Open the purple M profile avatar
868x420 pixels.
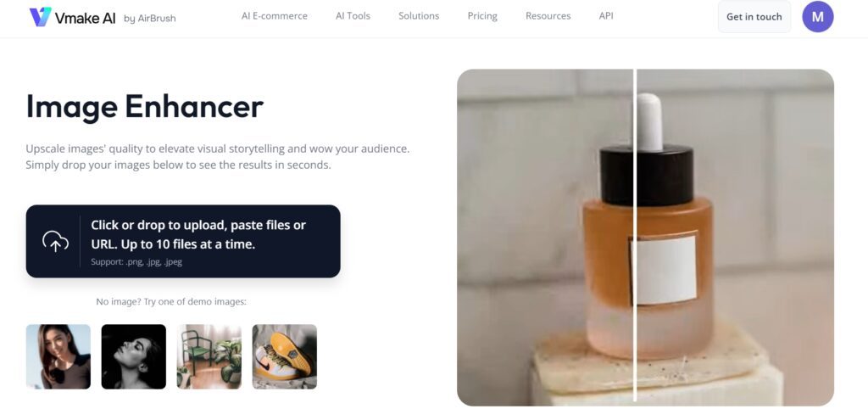818,17
